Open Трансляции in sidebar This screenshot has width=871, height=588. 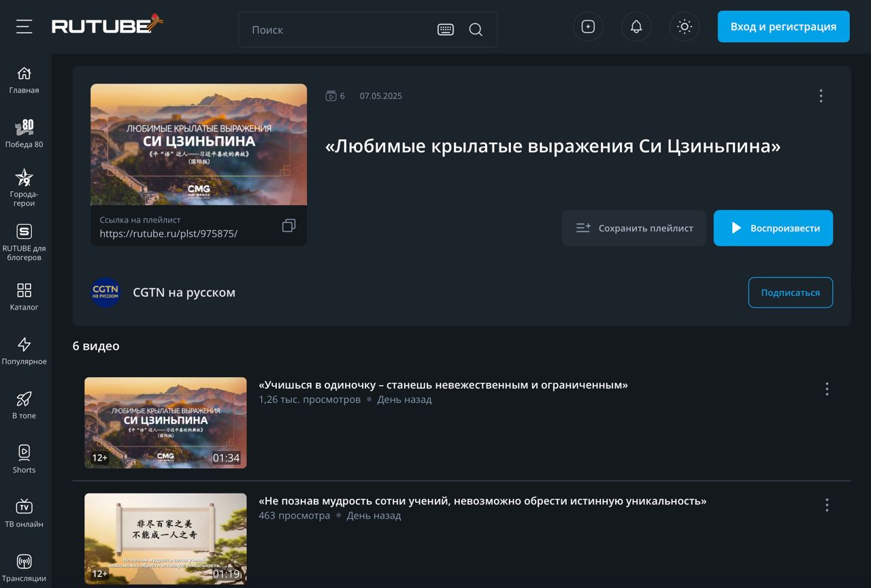point(24,568)
